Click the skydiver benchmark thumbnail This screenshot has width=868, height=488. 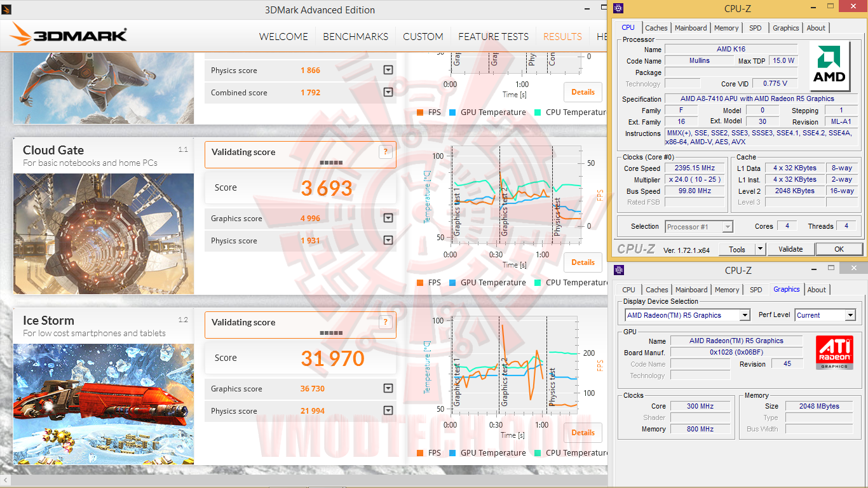pos(104,89)
